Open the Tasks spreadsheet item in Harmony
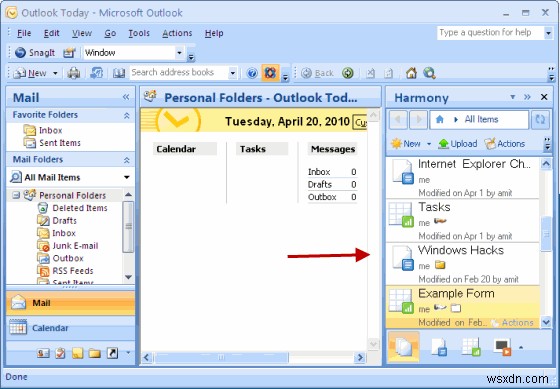Screen dimensions: 560x389 (462, 221)
